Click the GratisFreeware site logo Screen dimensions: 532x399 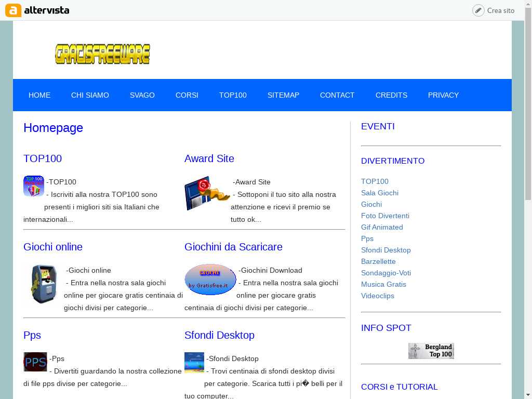pos(102,54)
